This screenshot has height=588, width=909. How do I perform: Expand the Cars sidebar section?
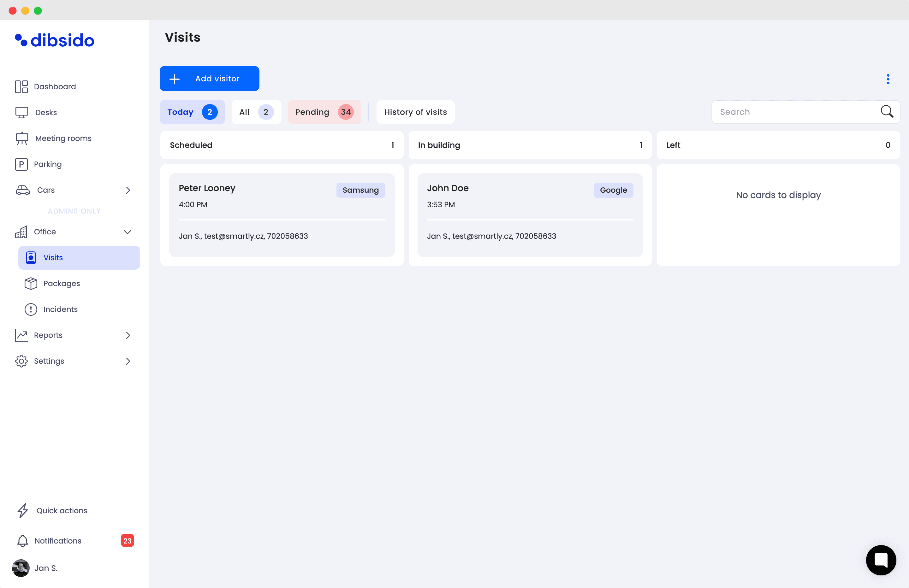pyautogui.click(x=128, y=190)
